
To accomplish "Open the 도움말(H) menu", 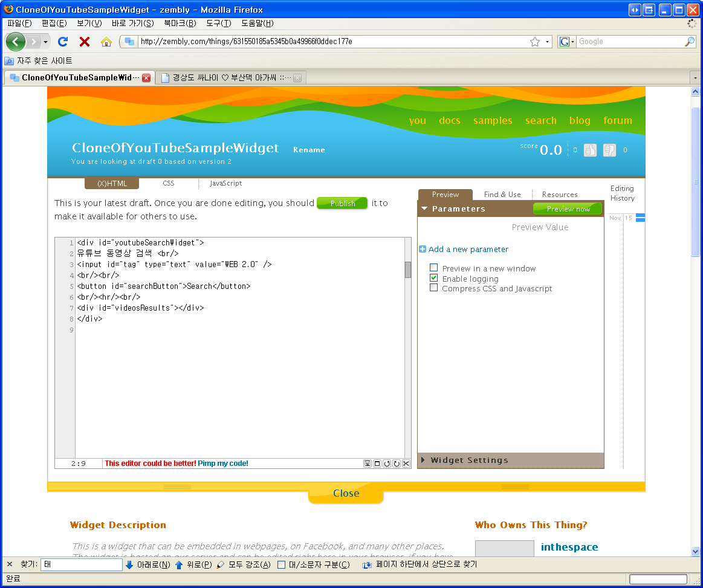I will click(258, 24).
